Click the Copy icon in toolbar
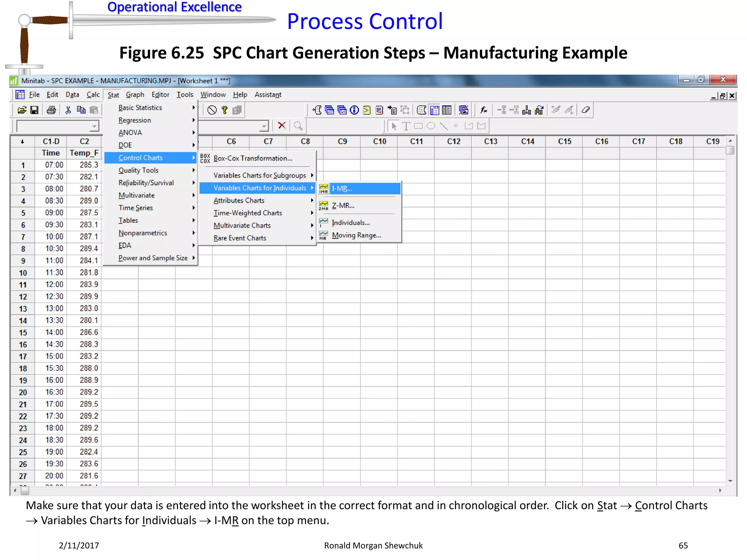This screenshot has height=560, width=747. (81, 110)
